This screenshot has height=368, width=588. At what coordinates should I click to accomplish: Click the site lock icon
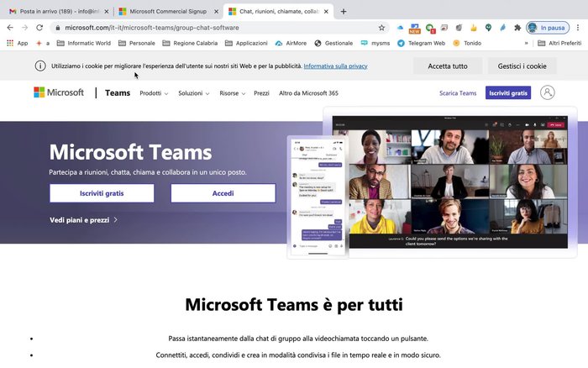click(x=58, y=28)
